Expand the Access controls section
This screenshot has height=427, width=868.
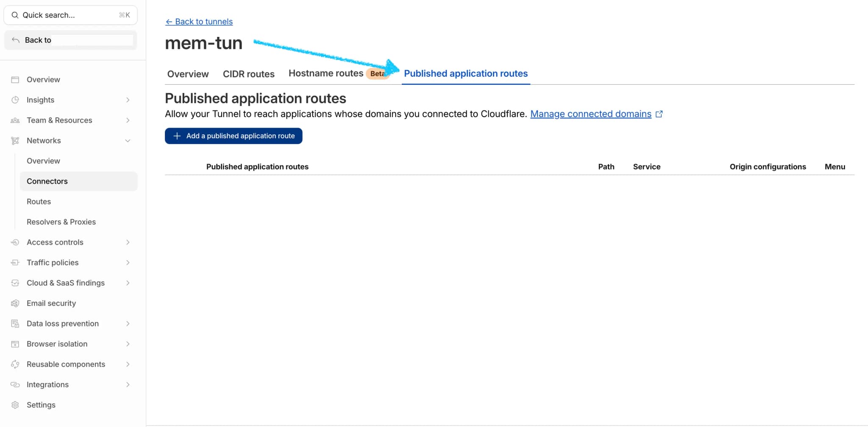128,242
